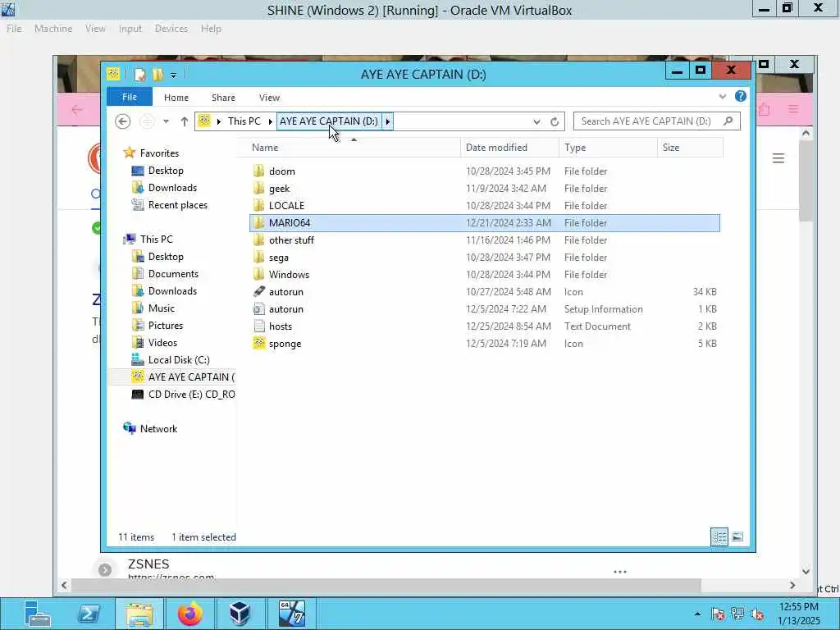The image size is (840, 630).
Task: Click the taskbar clock 12:55 PM
Action: click(799, 607)
